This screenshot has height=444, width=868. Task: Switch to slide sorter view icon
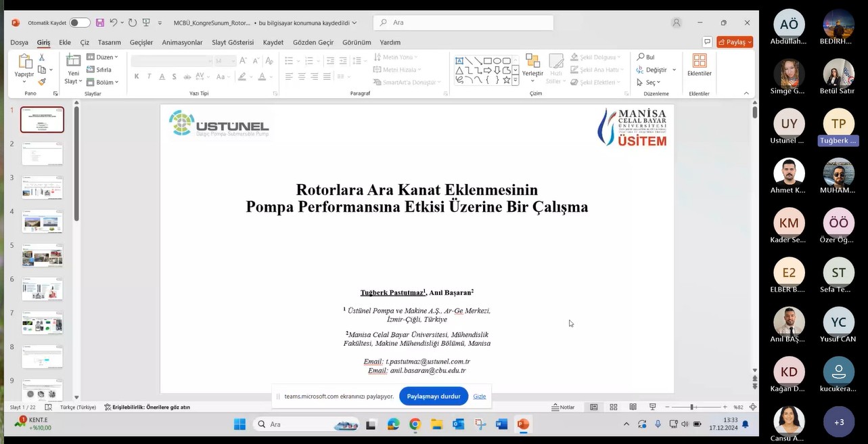click(614, 407)
